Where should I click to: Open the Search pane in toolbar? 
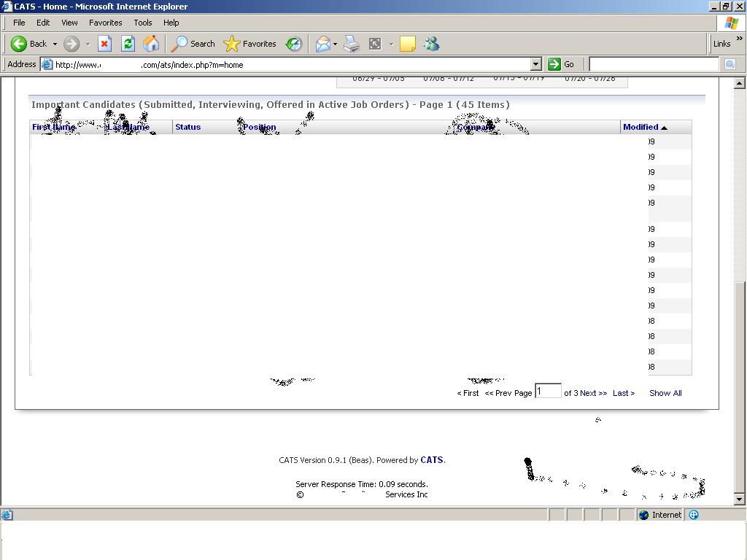pyautogui.click(x=193, y=44)
